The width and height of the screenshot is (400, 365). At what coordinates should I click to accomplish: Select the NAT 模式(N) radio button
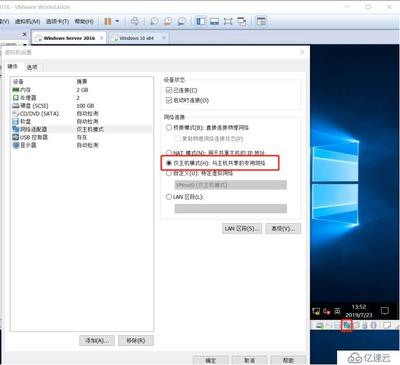click(x=169, y=153)
